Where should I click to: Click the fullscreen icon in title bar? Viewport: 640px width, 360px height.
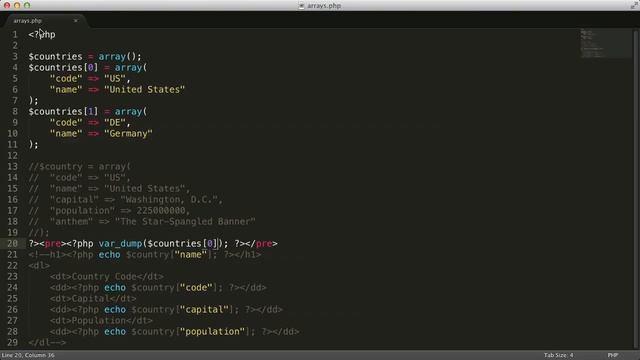click(x=634, y=5)
